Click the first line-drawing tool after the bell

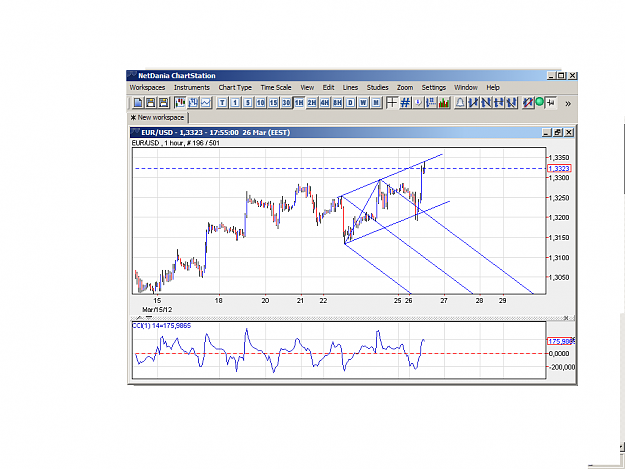(473, 103)
